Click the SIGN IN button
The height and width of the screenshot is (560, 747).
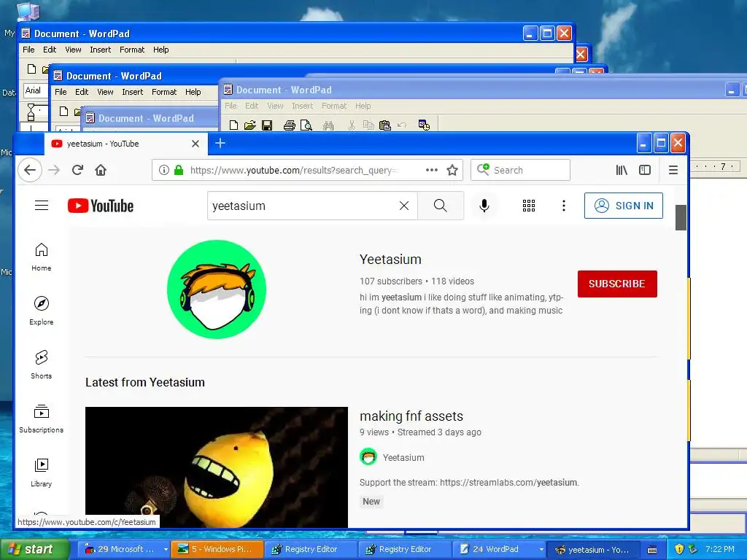pos(624,206)
